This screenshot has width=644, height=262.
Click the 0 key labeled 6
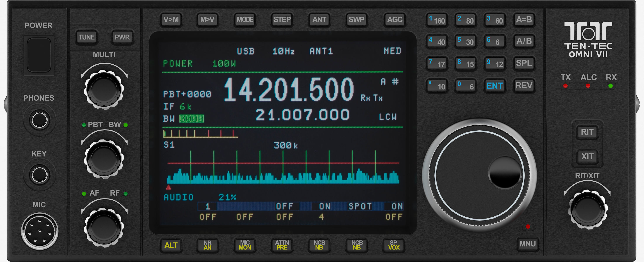tap(465, 86)
